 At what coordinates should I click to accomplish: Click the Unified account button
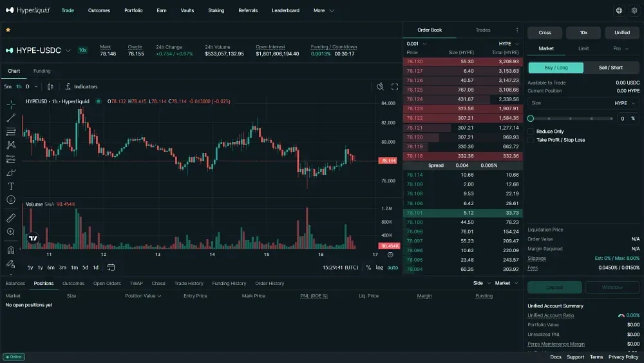pos(622,33)
